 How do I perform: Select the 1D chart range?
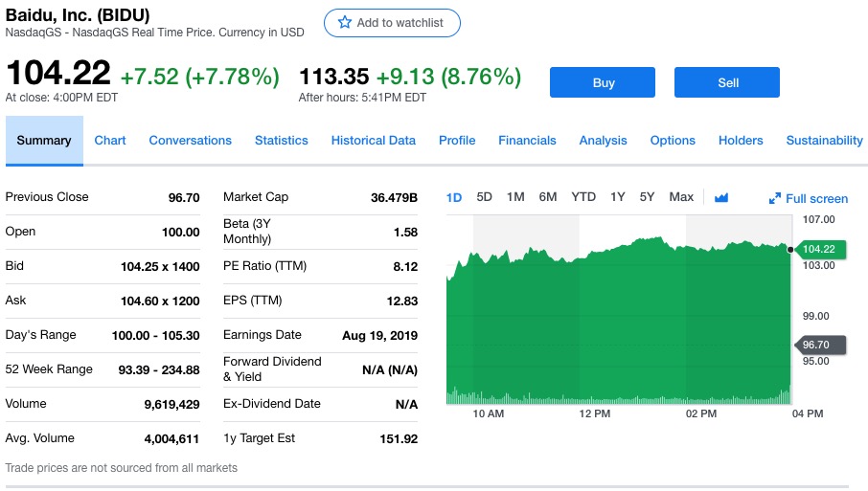click(454, 197)
